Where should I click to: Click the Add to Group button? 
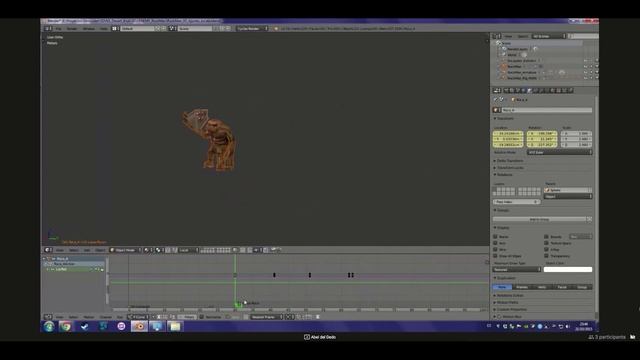coord(539,219)
